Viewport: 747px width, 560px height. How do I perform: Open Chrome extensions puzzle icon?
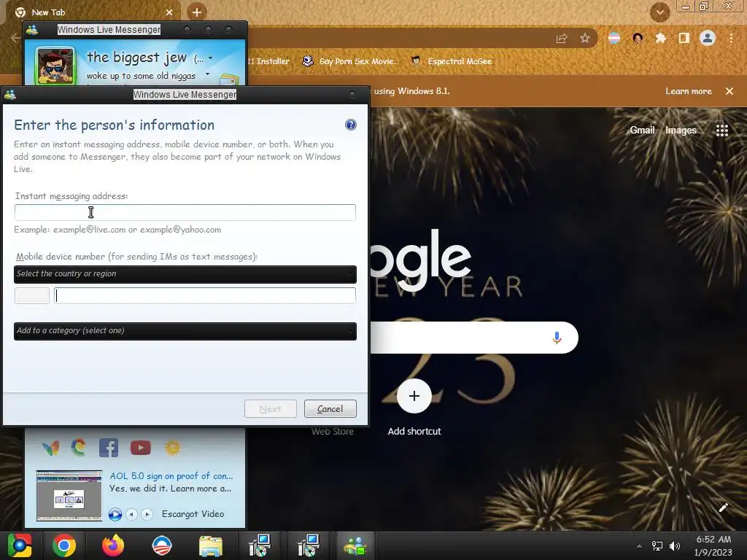(661, 38)
